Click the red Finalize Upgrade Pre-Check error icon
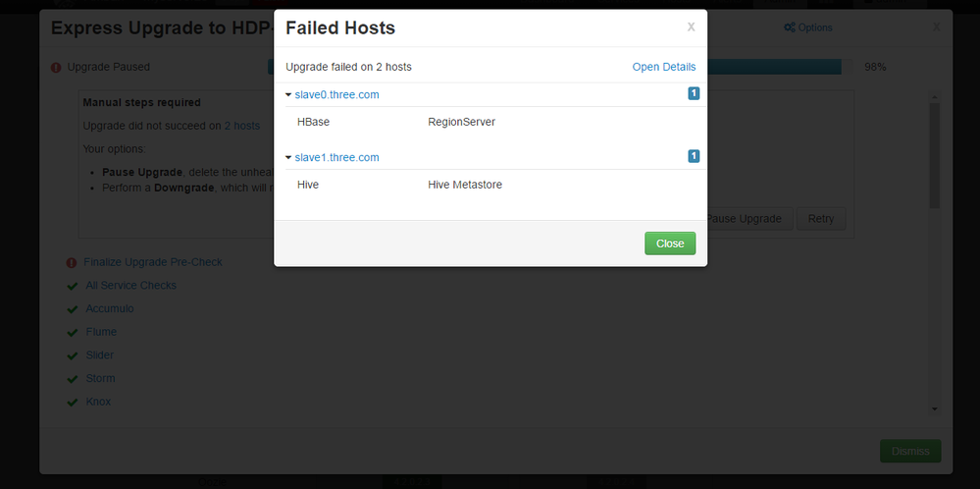Image resolution: width=980 pixels, height=489 pixels. tap(72, 263)
